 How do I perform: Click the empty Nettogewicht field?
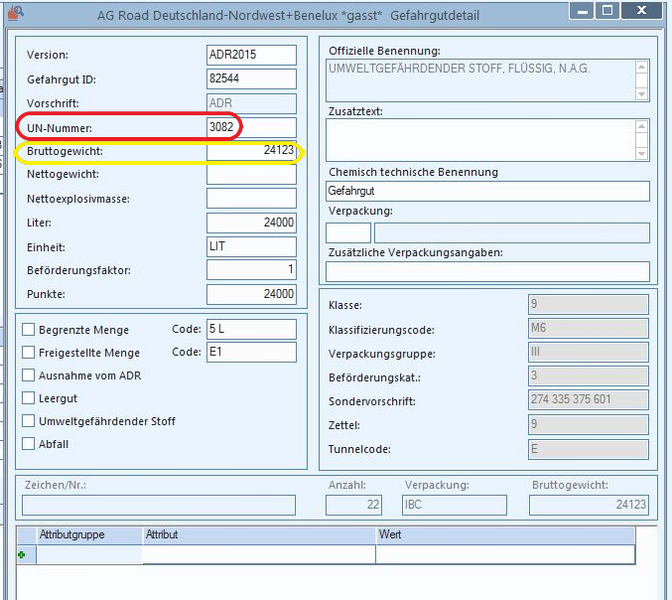pyautogui.click(x=252, y=174)
